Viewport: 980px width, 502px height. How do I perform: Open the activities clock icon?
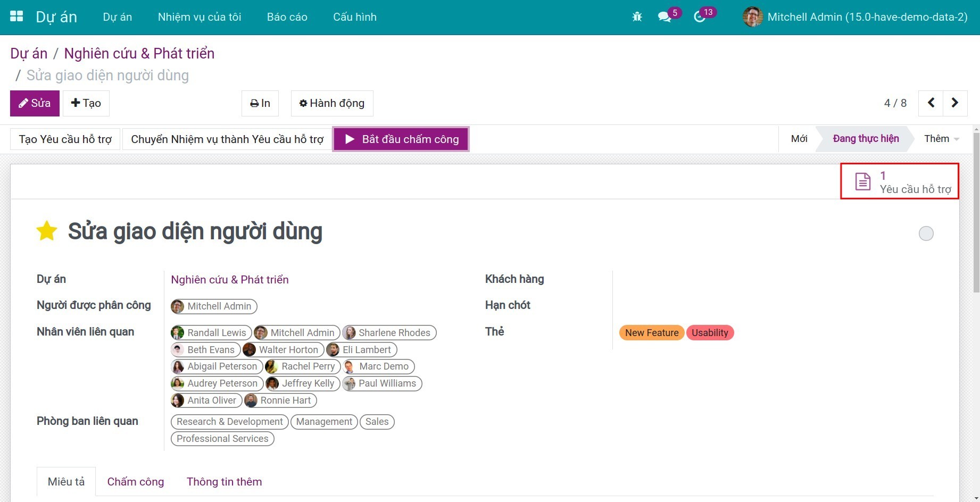(700, 17)
